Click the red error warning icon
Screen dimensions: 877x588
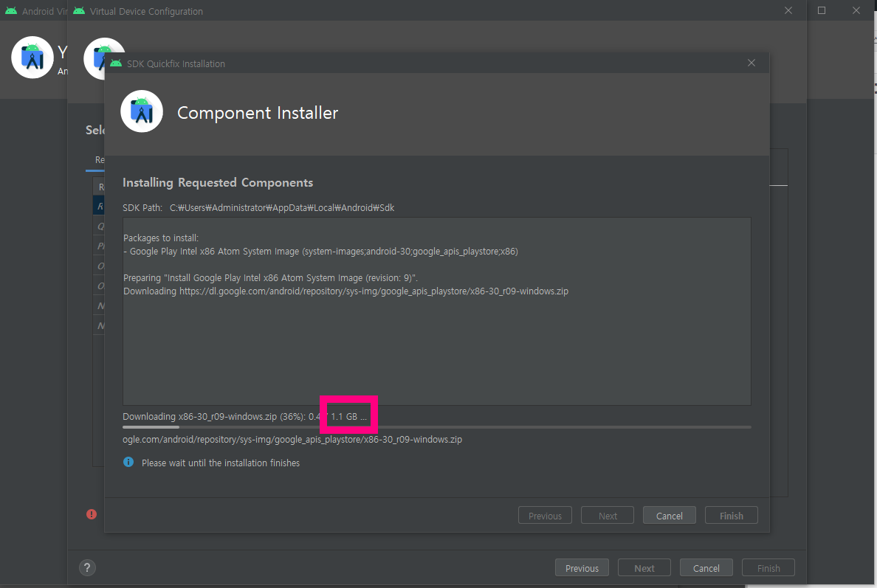92,514
